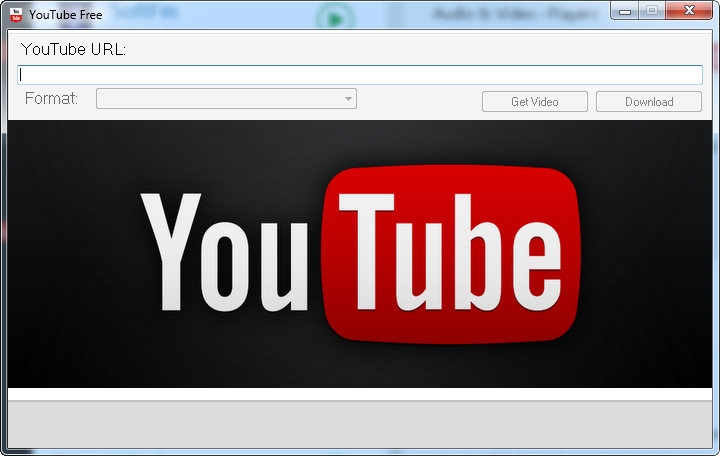
Task: Click the 'YouTube URL:' label
Action: [73, 49]
